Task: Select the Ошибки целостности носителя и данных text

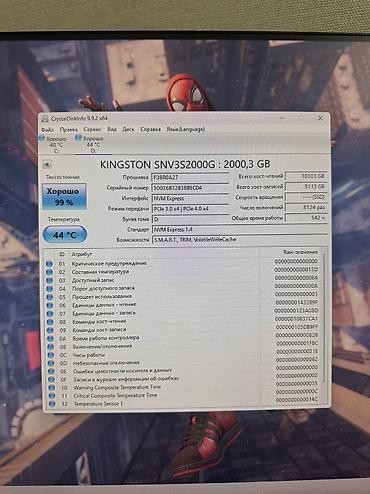Action: [x=122, y=371]
